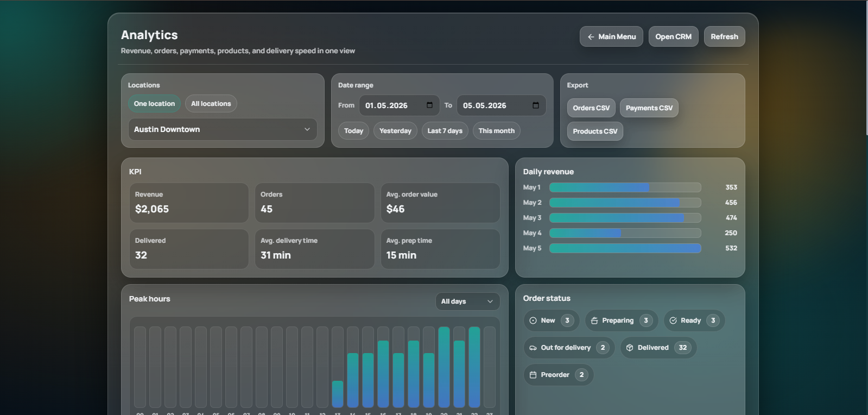Switch to All locations
This screenshot has width=868, height=415.
211,104
